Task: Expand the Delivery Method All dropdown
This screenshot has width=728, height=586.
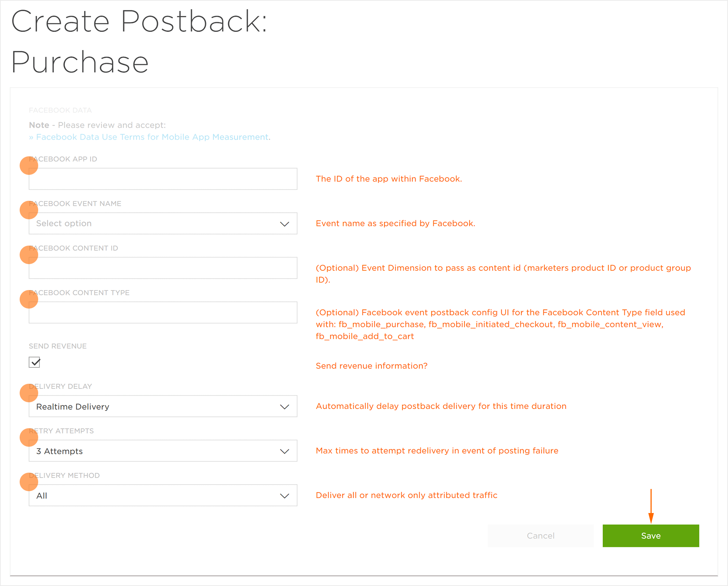Action: point(163,495)
